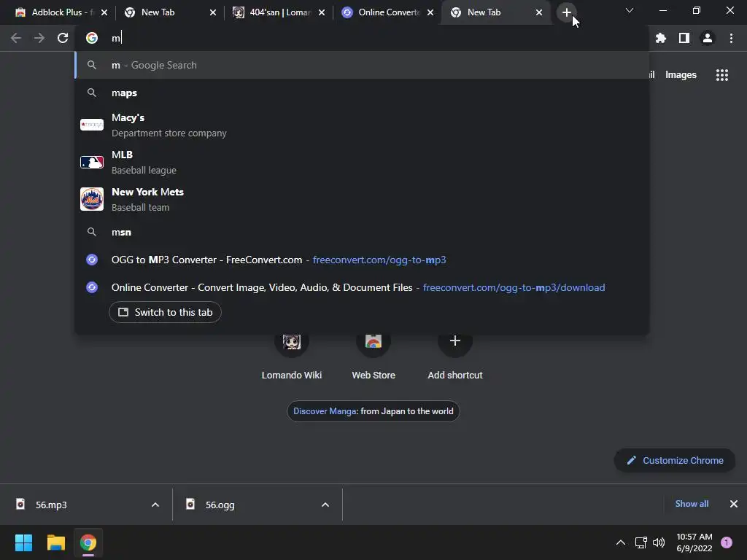Open the Windows Start menu
The height and width of the screenshot is (560, 747).
23,542
